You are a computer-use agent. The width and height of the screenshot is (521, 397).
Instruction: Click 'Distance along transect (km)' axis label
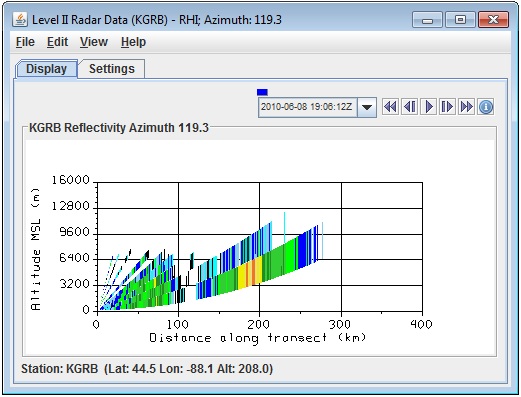click(257, 338)
